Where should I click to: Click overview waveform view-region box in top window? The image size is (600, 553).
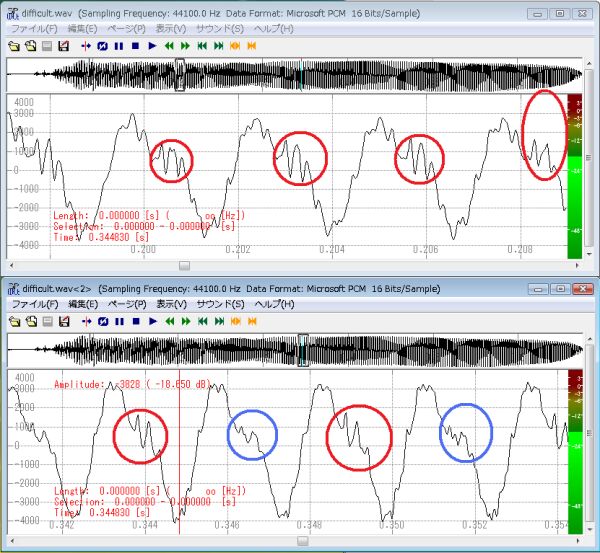pos(180,74)
